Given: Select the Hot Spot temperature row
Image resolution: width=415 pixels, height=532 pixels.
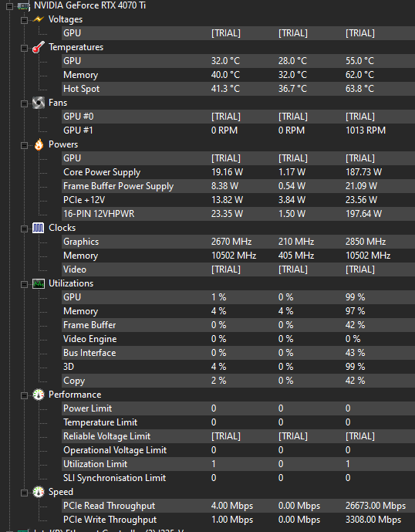Looking at the screenshot, I should [238, 89].
